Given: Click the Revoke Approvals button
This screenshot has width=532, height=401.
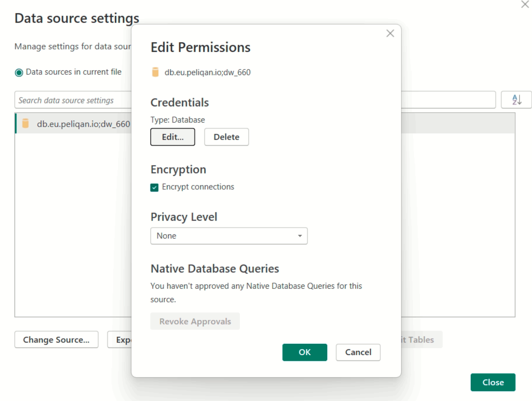Looking at the screenshot, I should 195,321.
